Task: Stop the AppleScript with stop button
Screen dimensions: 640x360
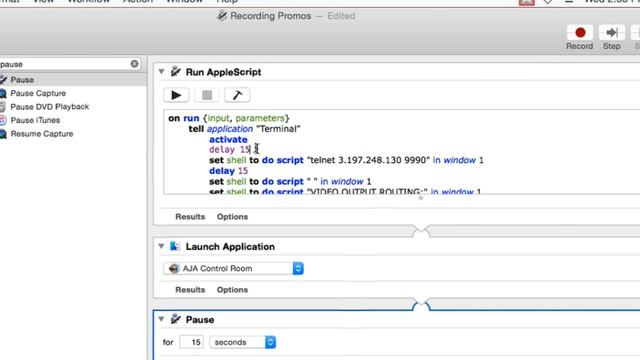Action: click(x=207, y=95)
